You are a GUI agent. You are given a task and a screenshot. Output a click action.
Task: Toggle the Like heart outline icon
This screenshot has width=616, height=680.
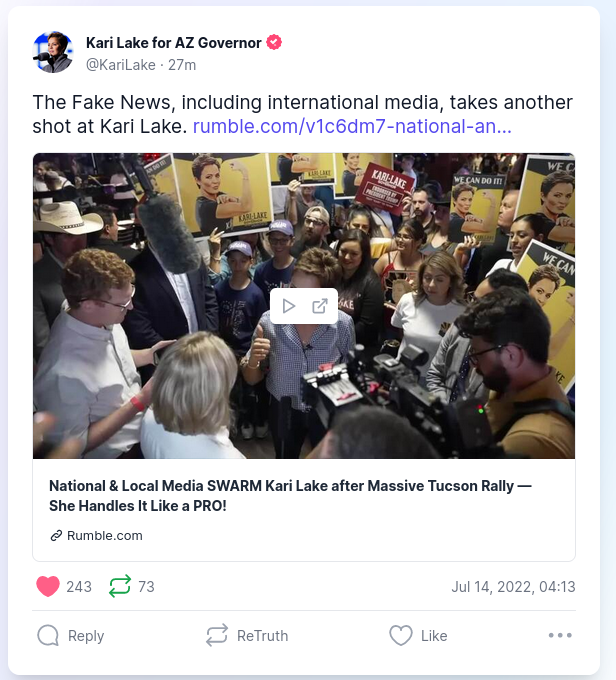click(401, 636)
